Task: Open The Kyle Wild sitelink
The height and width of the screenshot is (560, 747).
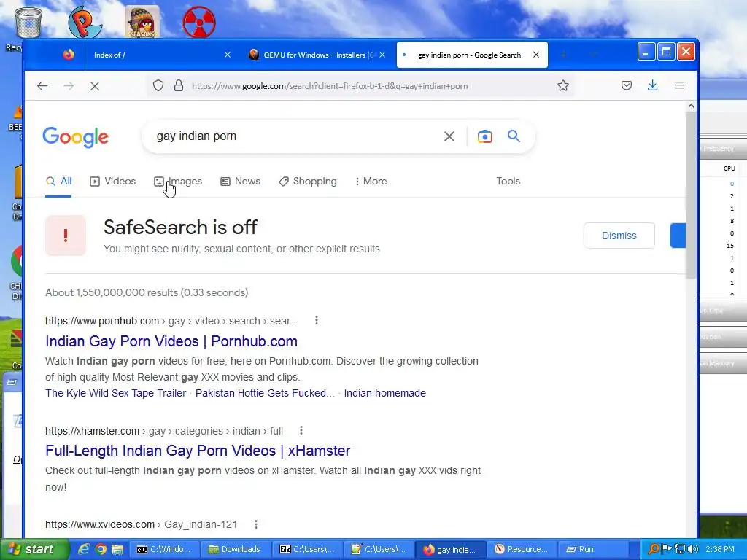Action: pyautogui.click(x=116, y=393)
